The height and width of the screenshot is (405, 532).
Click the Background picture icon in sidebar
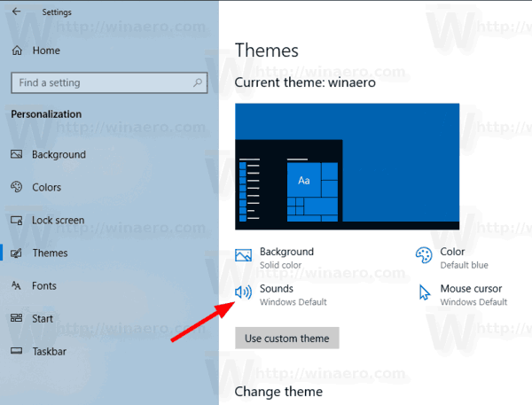[16, 154]
